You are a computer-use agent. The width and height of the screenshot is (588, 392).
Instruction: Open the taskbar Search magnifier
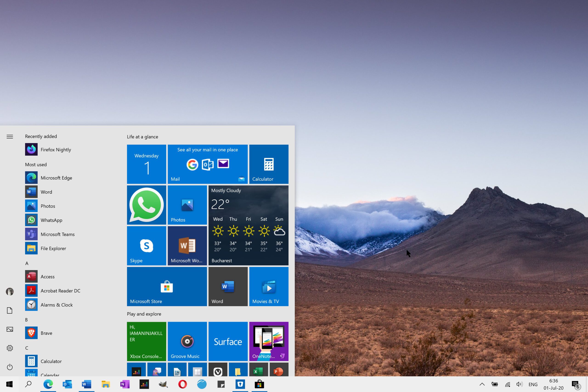pos(28,384)
